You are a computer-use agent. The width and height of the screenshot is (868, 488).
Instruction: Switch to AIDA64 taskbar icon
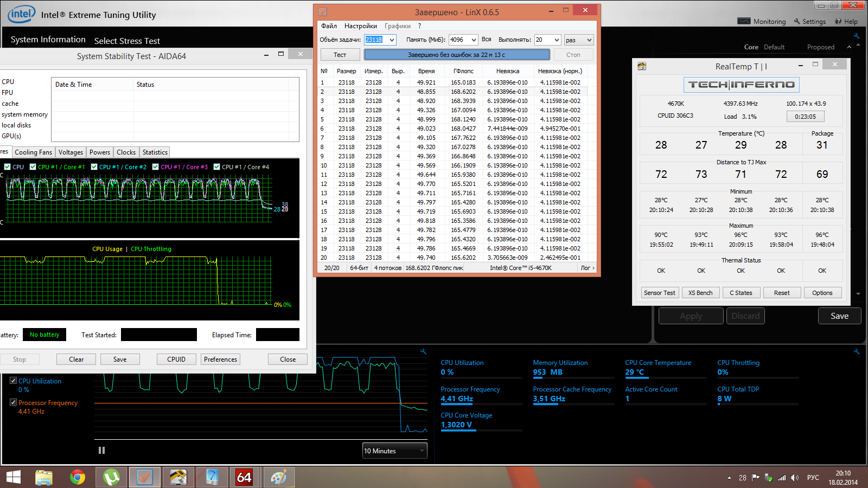pos(244,477)
